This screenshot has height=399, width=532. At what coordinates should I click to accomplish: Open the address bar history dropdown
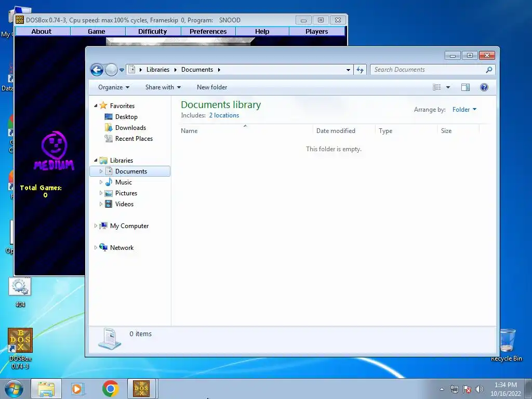348,70
